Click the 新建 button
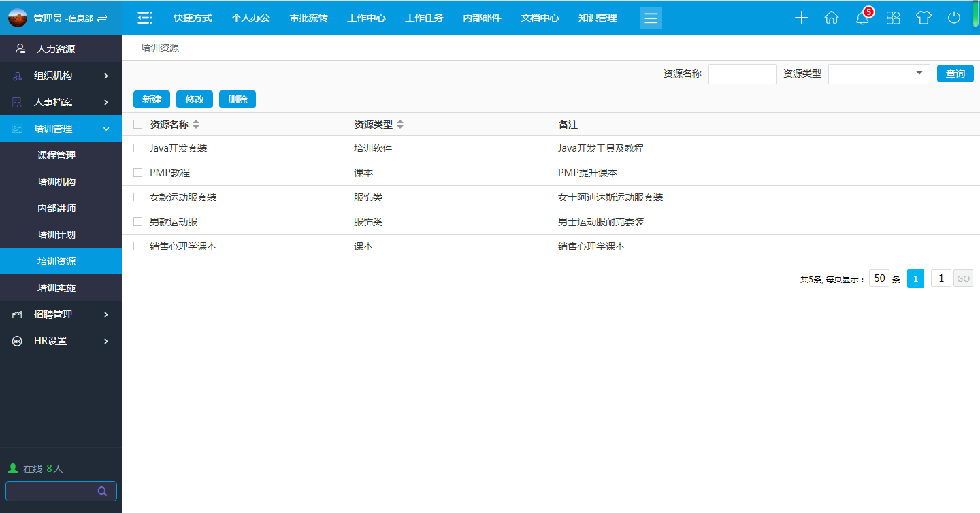The width and height of the screenshot is (980, 513). pyautogui.click(x=152, y=99)
